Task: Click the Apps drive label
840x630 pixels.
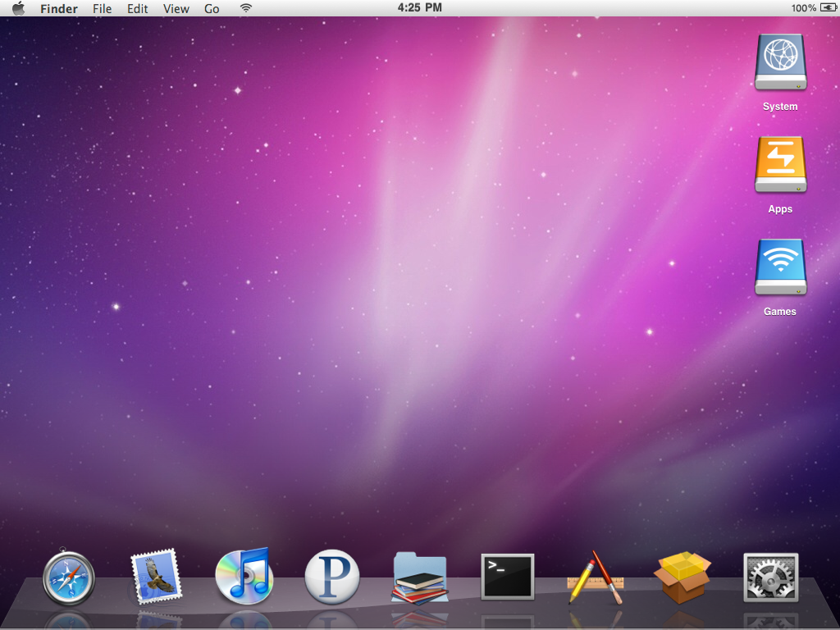Action: click(x=780, y=209)
